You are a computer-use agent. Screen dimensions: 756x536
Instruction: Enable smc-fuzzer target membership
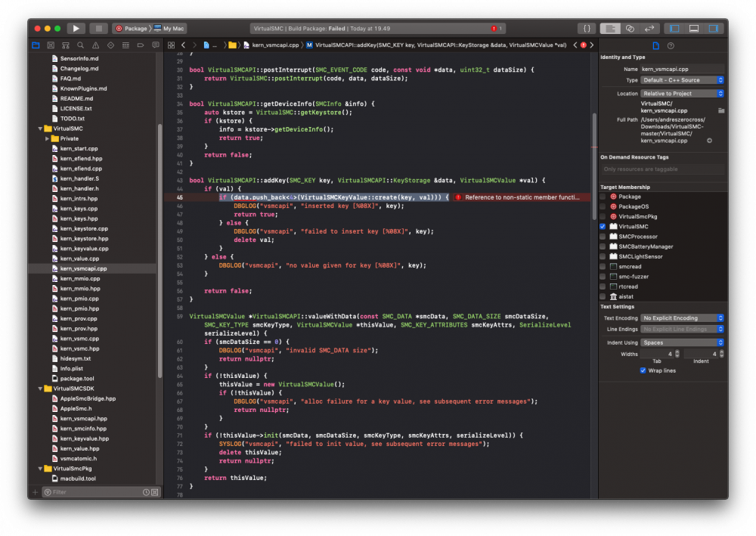coord(603,277)
